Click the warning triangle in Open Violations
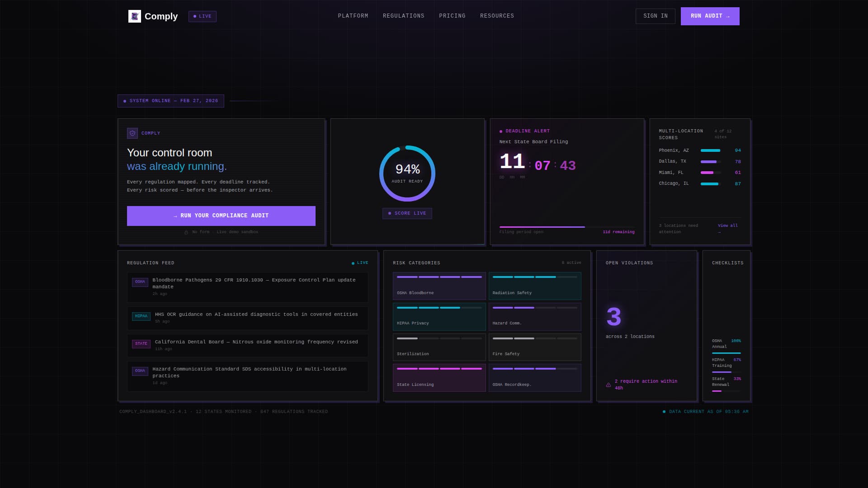This screenshot has width=868, height=488. (609, 385)
